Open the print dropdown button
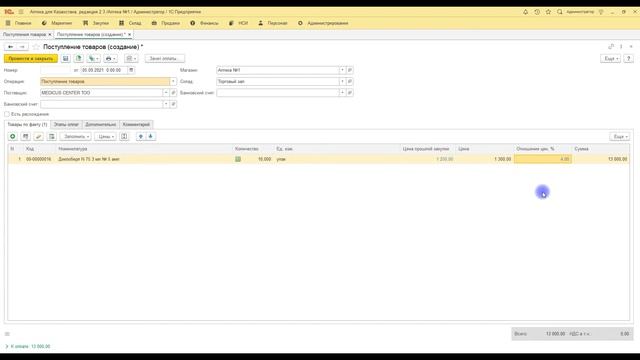The height and width of the screenshot is (360, 640). coord(110,58)
